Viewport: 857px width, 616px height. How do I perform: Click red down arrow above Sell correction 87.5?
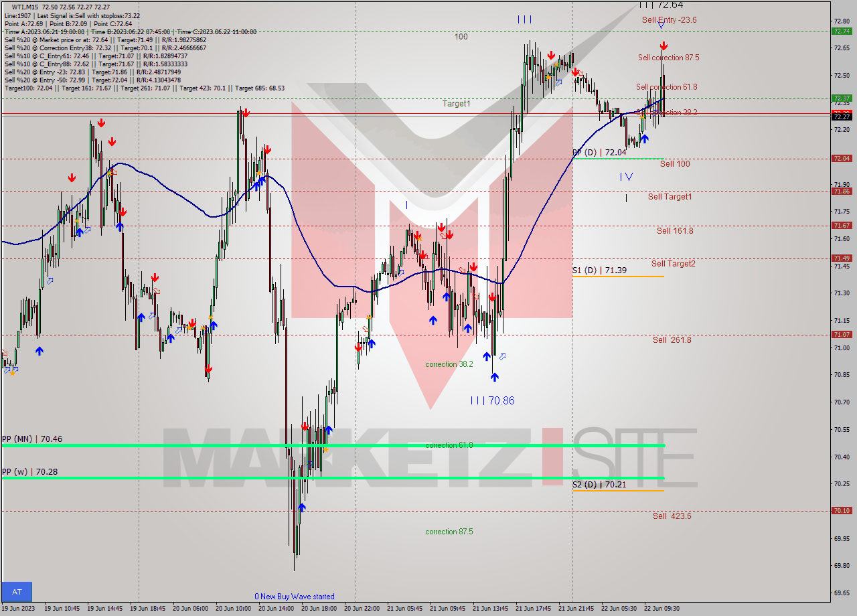[663, 46]
